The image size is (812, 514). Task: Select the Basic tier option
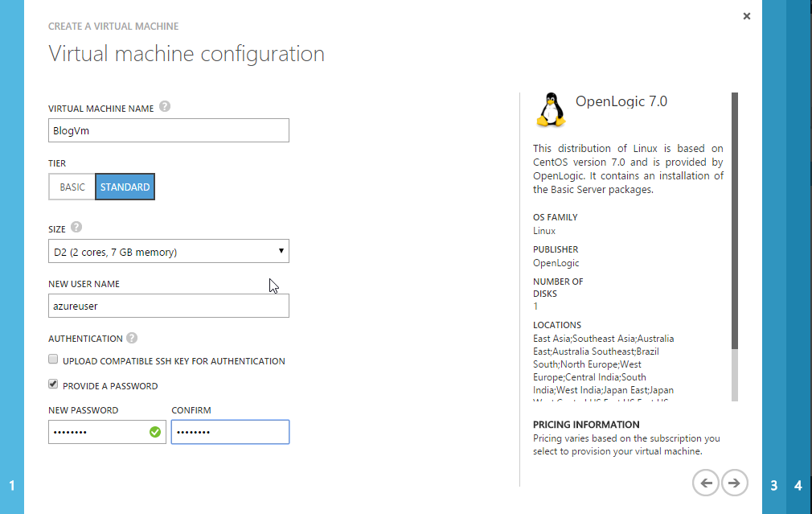72,187
